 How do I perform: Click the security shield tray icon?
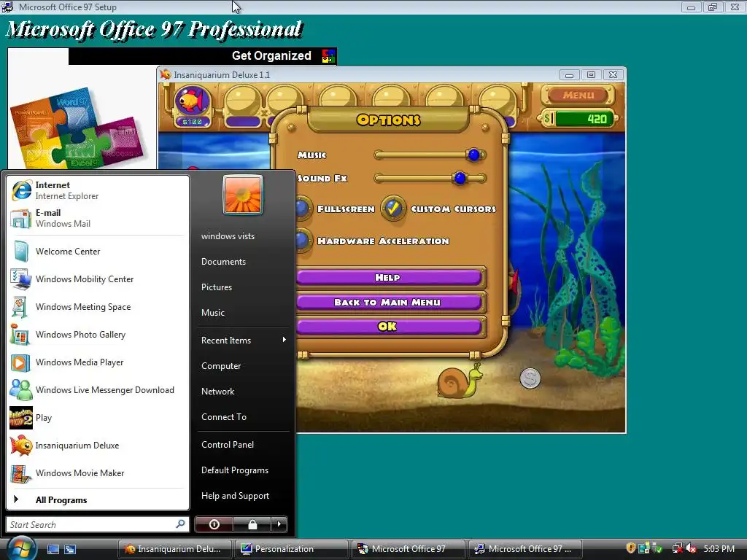(x=631, y=548)
